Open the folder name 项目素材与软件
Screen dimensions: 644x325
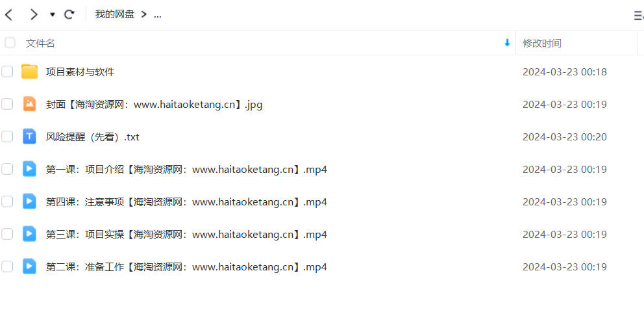(x=80, y=72)
